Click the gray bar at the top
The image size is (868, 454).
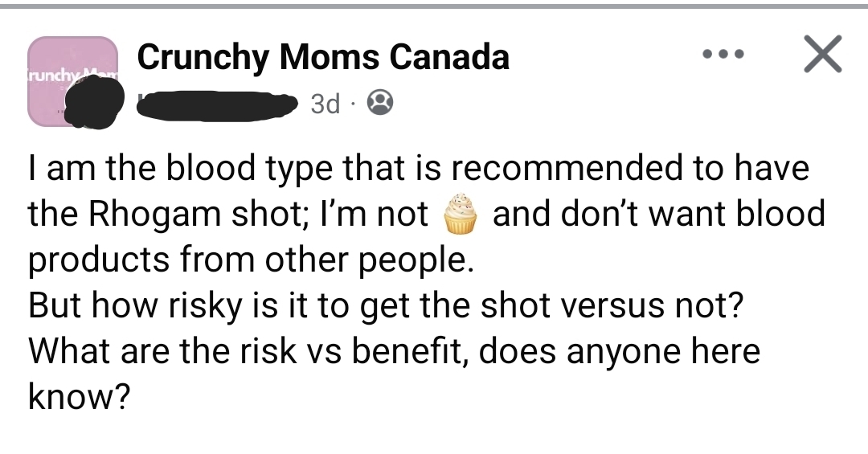434,6
